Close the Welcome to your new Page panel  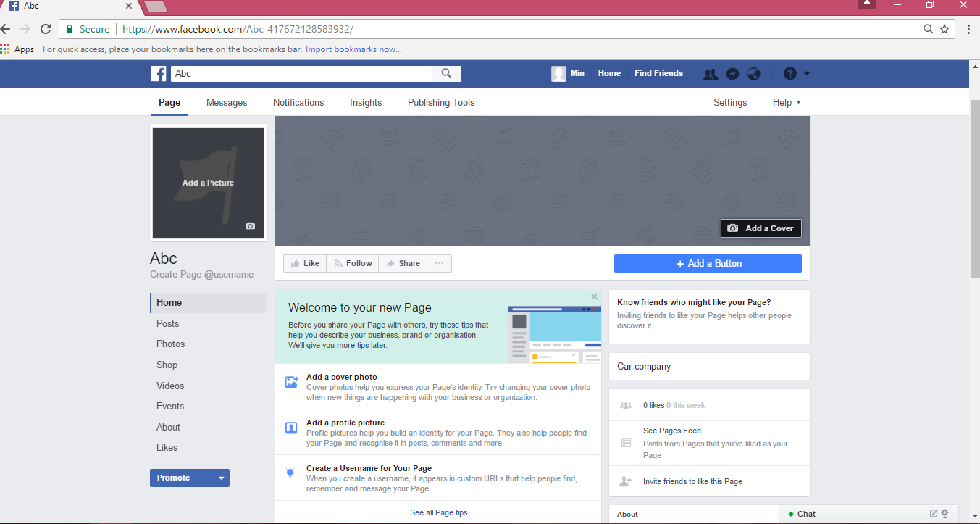[594, 296]
